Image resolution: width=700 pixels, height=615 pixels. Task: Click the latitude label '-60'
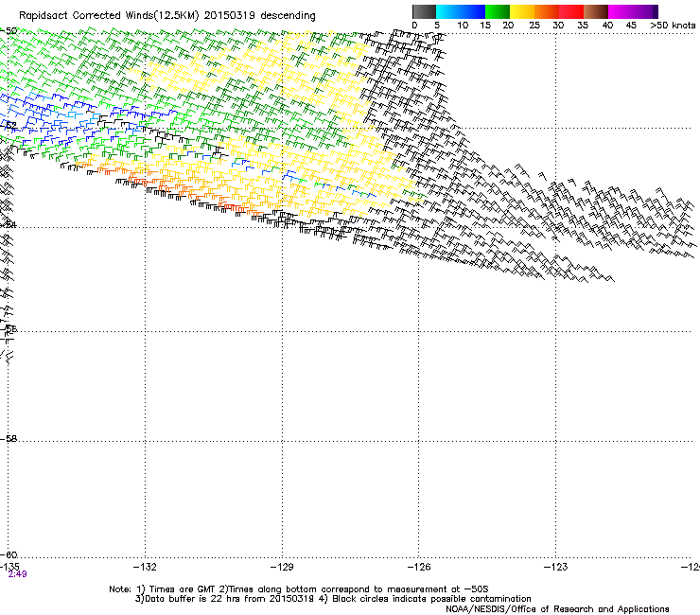9,554
